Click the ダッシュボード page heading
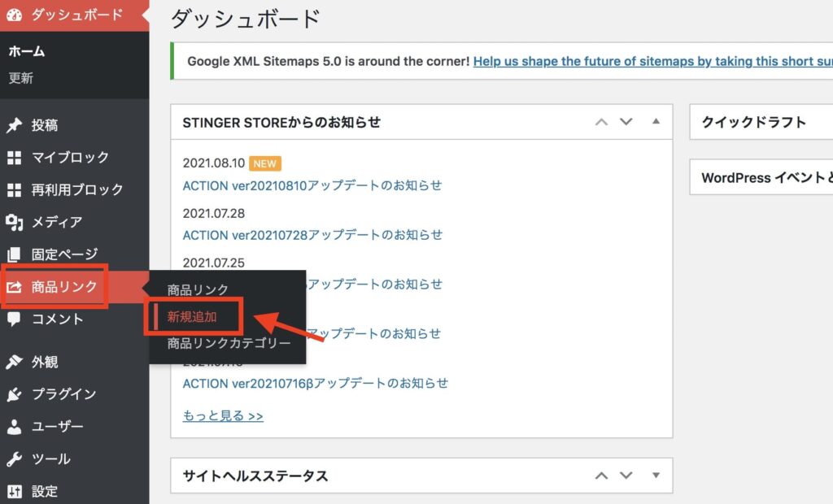Screen dimensions: 833x504 [x=246, y=19]
